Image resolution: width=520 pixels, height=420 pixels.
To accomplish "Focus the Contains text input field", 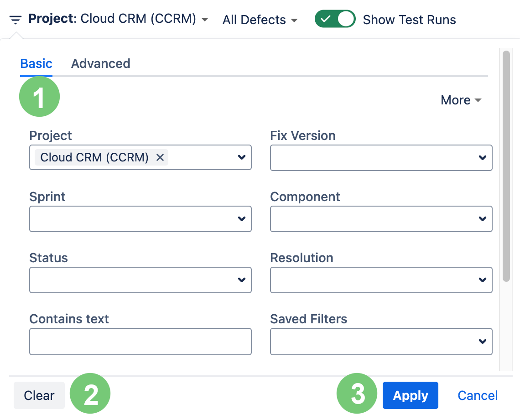I will [x=140, y=342].
